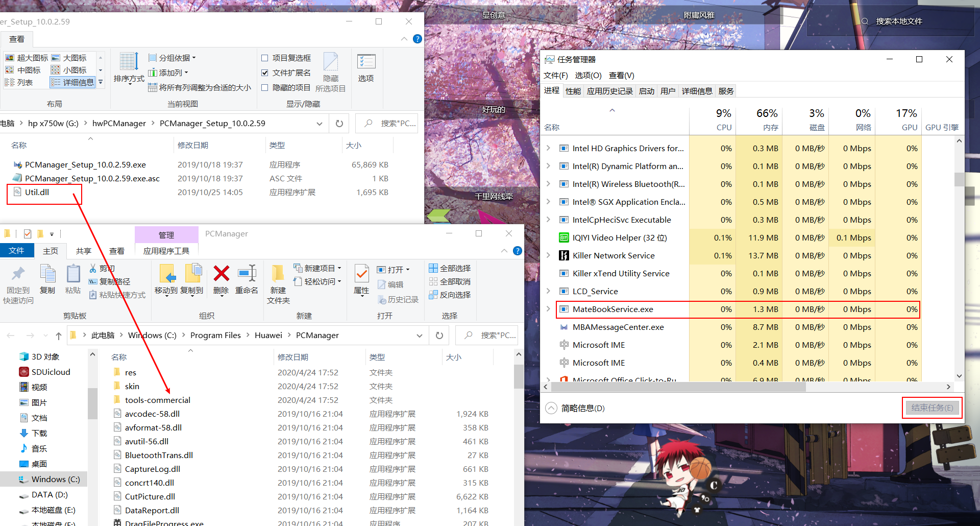Open Add columns dropdown
This screenshot has width=980, height=526.
(x=168, y=73)
